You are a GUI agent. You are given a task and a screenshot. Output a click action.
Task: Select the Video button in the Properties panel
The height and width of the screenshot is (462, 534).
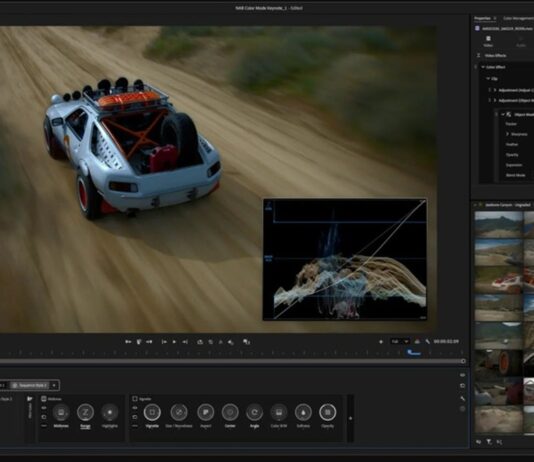click(x=488, y=41)
